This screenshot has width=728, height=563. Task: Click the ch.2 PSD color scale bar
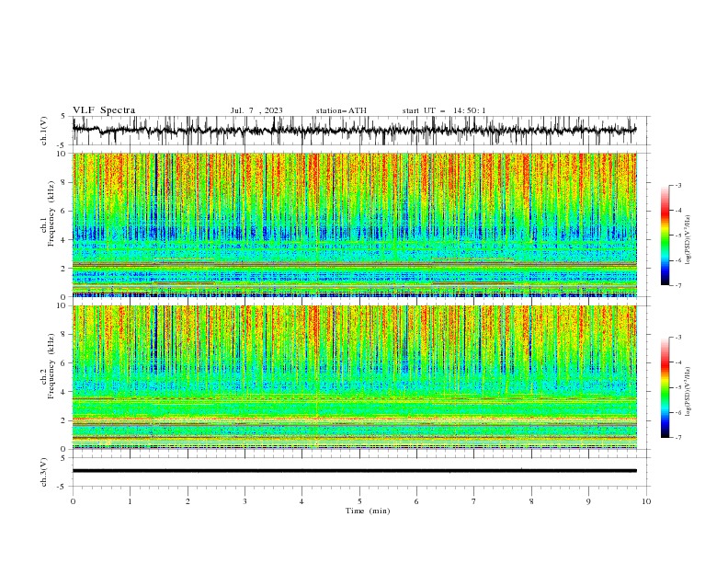pos(665,387)
